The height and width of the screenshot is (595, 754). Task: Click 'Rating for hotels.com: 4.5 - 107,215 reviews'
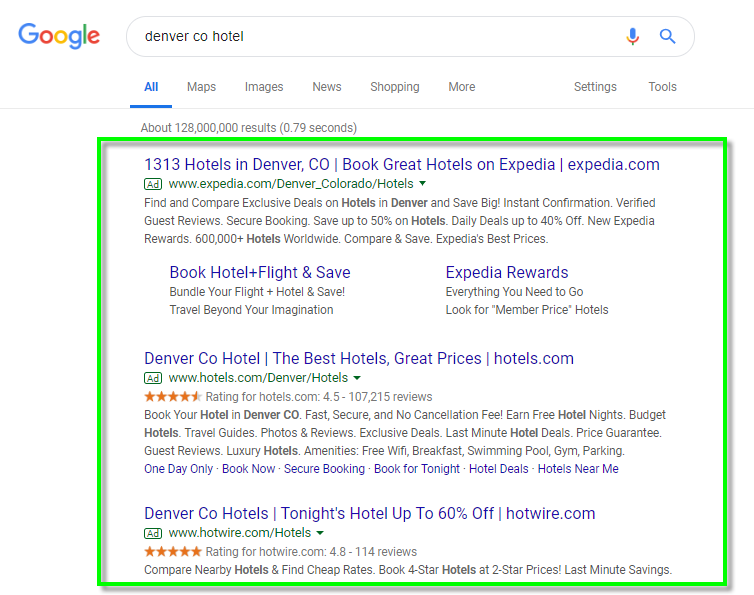pos(319,397)
